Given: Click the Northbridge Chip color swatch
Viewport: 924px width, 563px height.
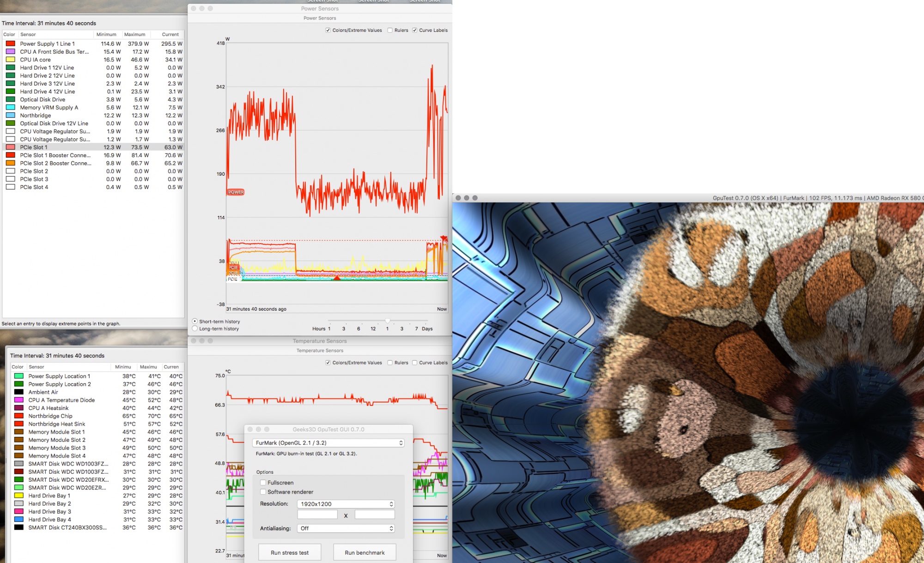Looking at the screenshot, I should tap(19, 416).
